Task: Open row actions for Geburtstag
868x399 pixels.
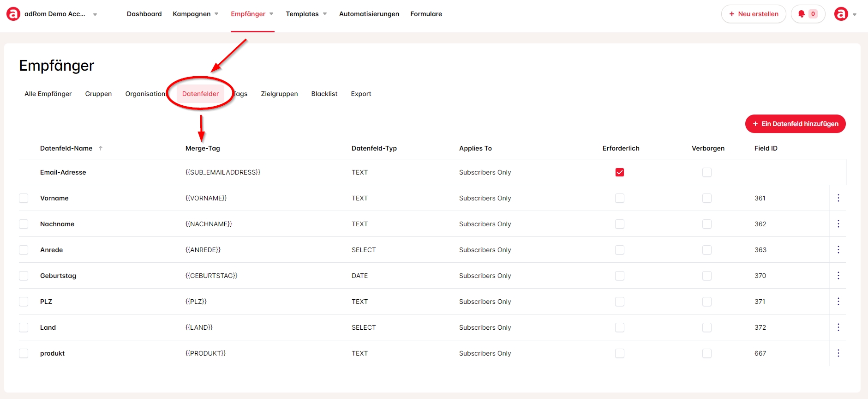Action: [x=838, y=276]
